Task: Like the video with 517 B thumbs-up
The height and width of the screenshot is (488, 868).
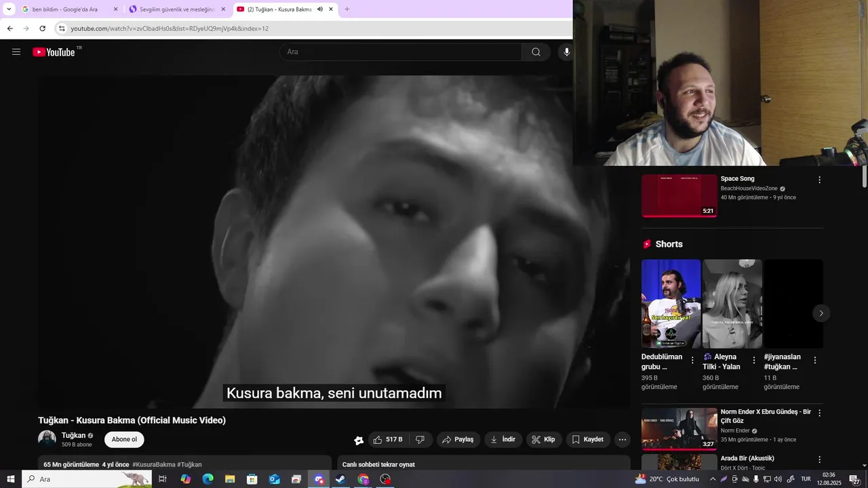Action: pyautogui.click(x=388, y=440)
